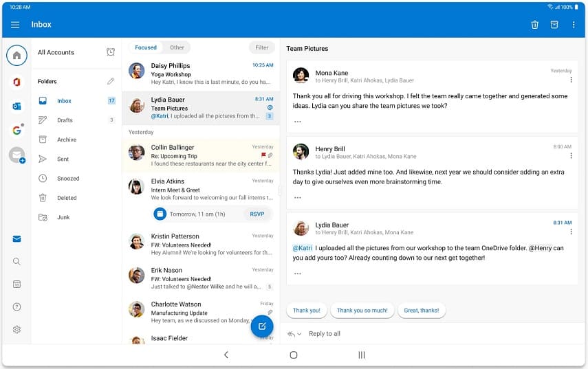Expand the collapsed text in Mona Kane's message
The height and width of the screenshot is (369, 588).
tap(298, 122)
